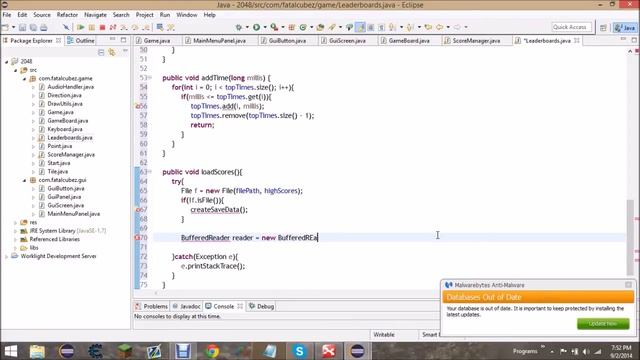
Task: Click the New Java Package icon
Action: pos(291,27)
